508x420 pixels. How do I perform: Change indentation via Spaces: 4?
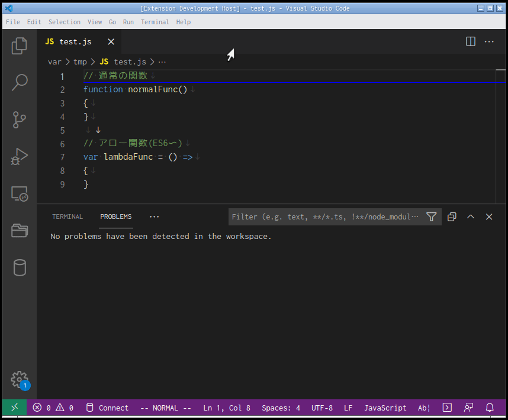(281, 408)
